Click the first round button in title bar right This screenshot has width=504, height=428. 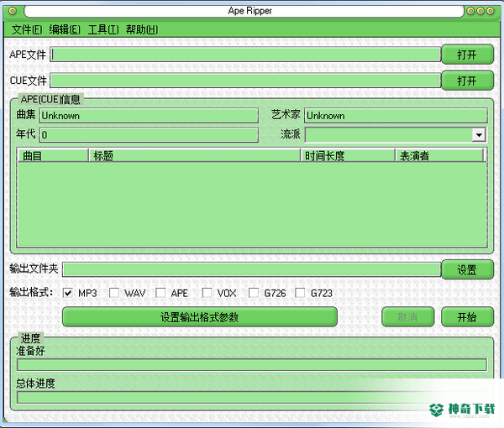tap(470, 11)
